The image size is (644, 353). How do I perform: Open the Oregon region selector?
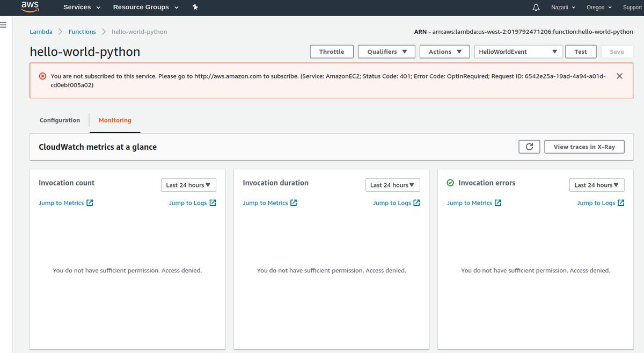pyautogui.click(x=599, y=8)
